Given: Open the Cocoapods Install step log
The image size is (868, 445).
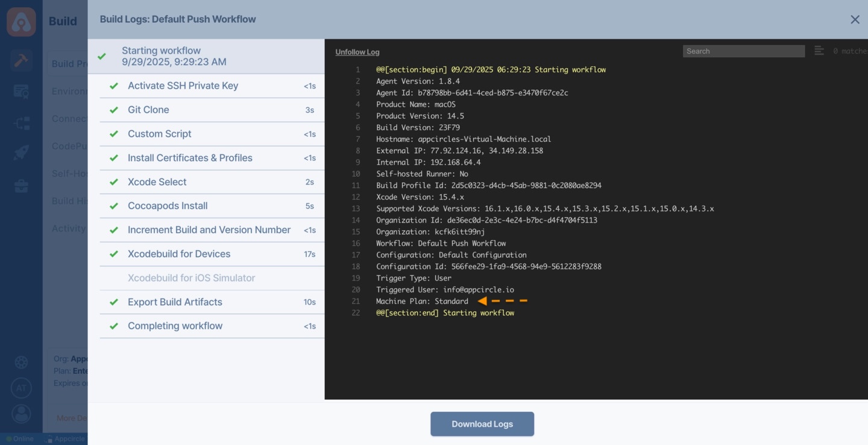Looking at the screenshot, I should click(168, 206).
